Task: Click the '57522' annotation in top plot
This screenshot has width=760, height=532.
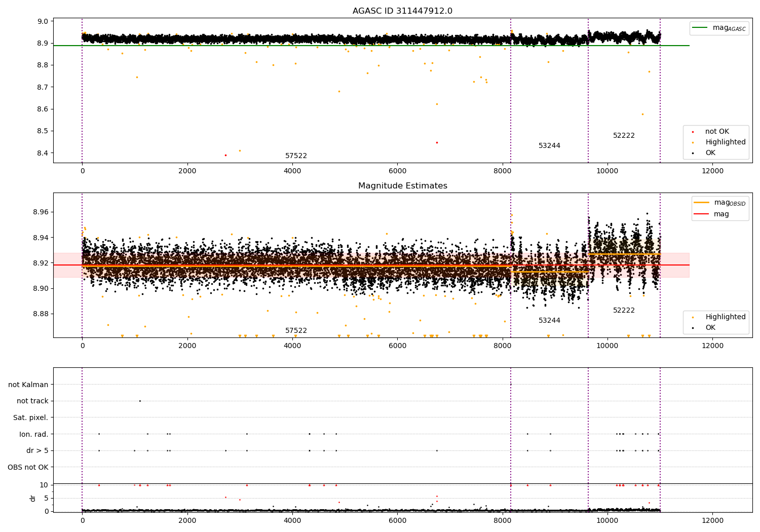Action: click(296, 156)
